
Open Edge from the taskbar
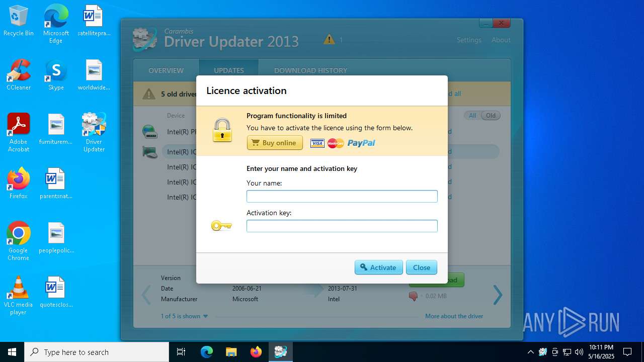(207, 352)
